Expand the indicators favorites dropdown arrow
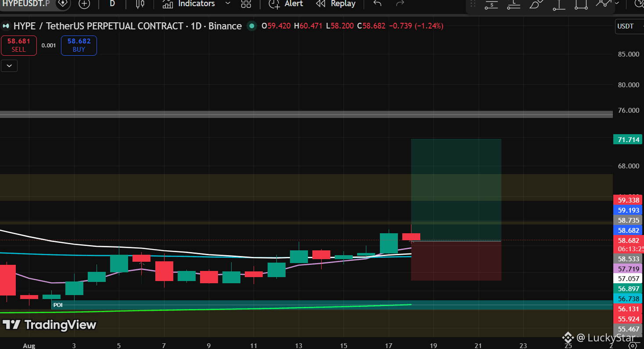The height and width of the screenshot is (349, 644). pos(228,4)
